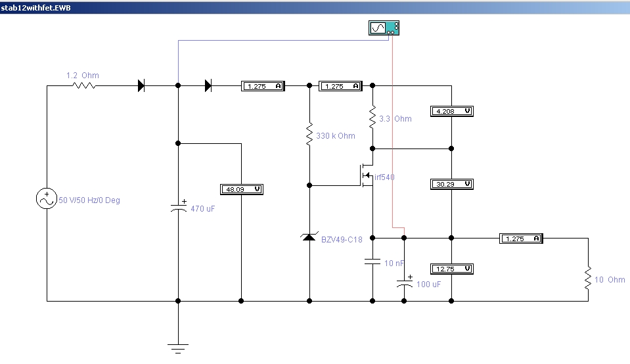Select the BZV49-C18 zener diode

pyautogui.click(x=309, y=237)
